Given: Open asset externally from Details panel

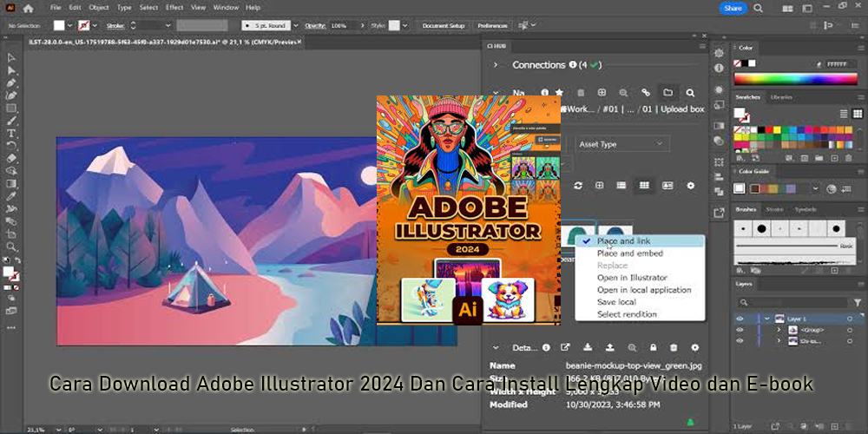Looking at the screenshot, I should (x=565, y=348).
